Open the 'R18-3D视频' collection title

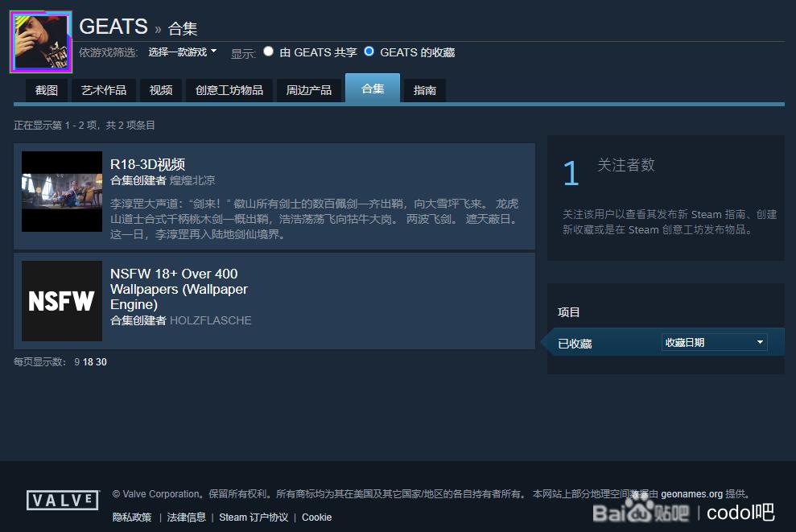coord(148,164)
